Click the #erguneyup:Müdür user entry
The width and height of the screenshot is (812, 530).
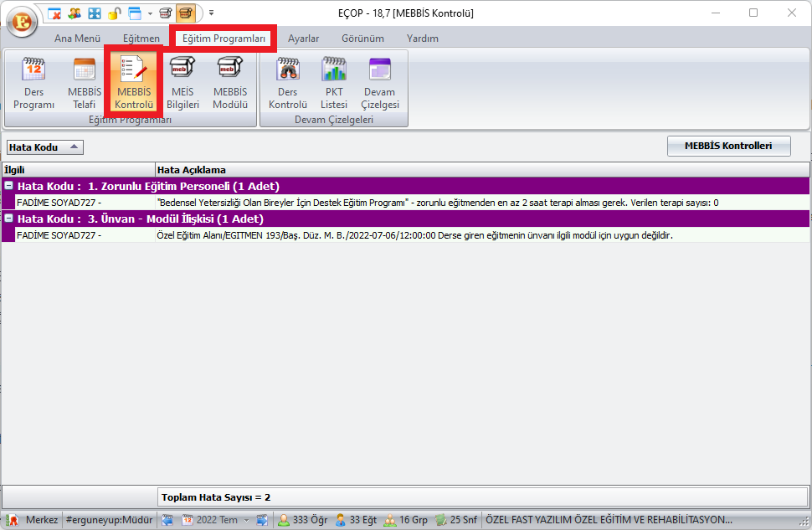pos(110,520)
